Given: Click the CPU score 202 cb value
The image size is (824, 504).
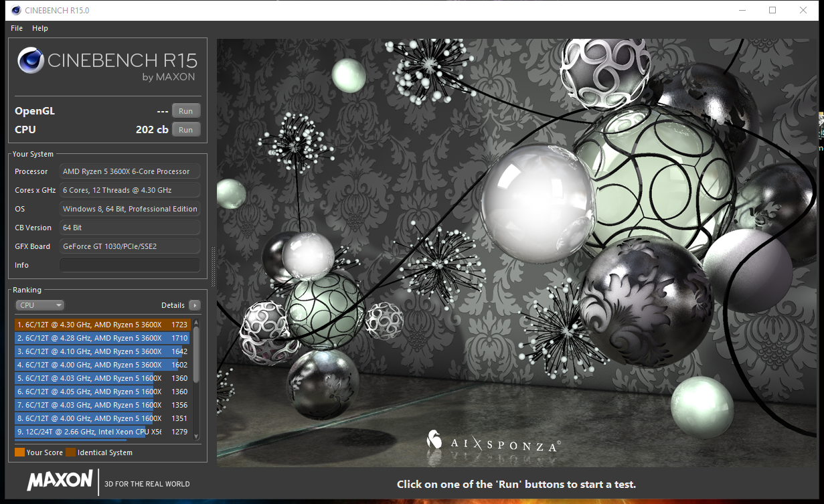Looking at the screenshot, I should [x=152, y=130].
